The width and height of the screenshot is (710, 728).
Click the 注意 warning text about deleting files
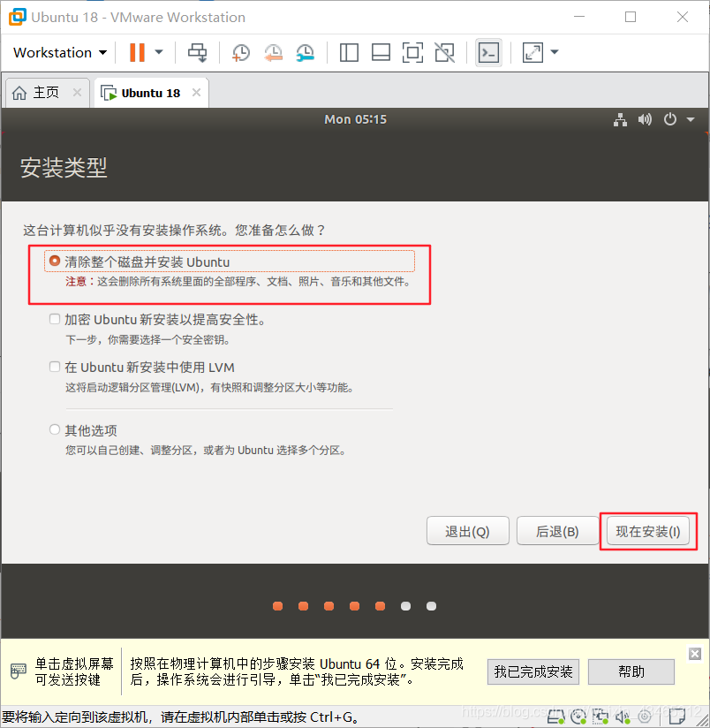[x=238, y=282]
